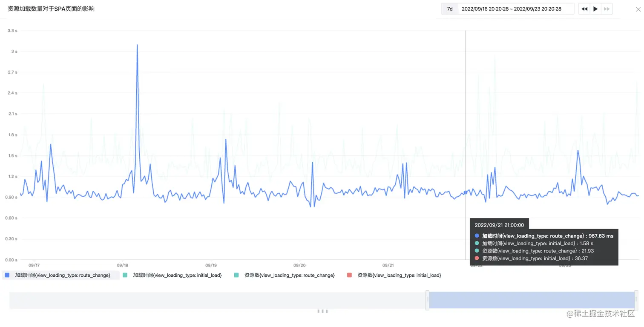Click the play button in time controls
Image resolution: width=644 pixels, height=327 pixels.
click(595, 9)
